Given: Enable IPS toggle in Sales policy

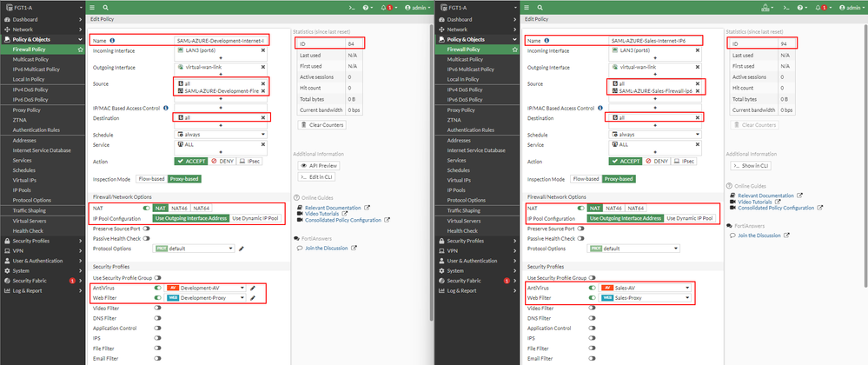Looking at the screenshot, I should (593, 338).
